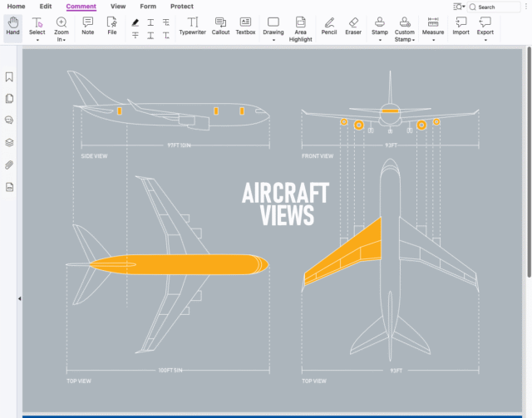Select the Typewriter tool

click(192, 27)
